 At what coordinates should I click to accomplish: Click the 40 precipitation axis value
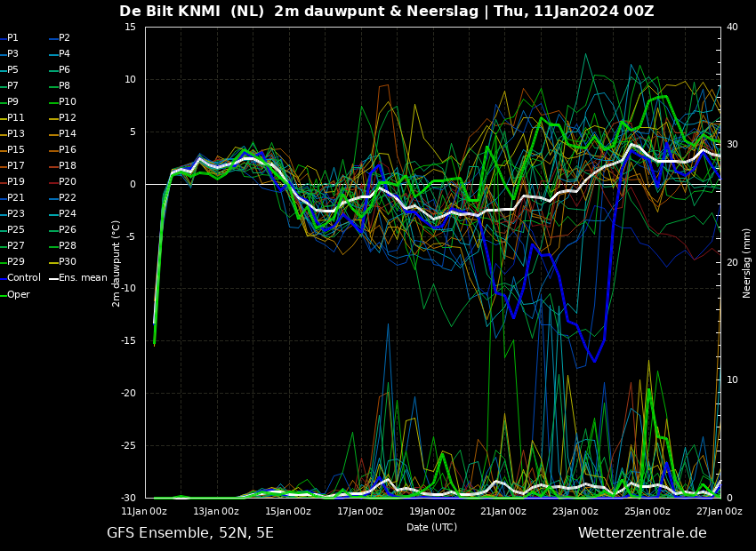click(x=732, y=27)
